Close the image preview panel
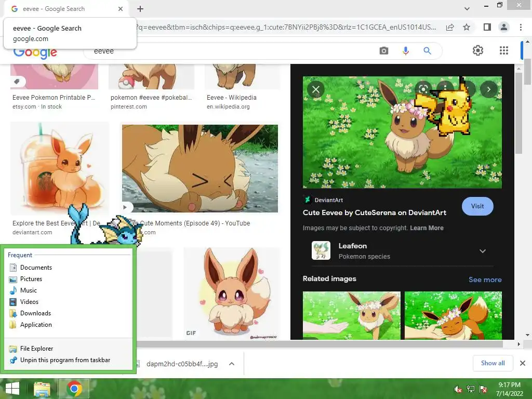The image size is (532, 399). (316, 89)
